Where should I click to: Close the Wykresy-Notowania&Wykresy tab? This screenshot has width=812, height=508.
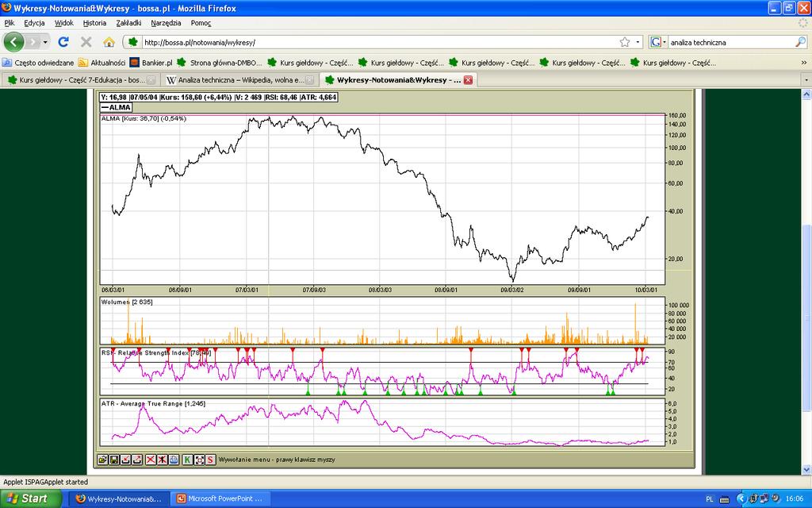tap(468, 80)
